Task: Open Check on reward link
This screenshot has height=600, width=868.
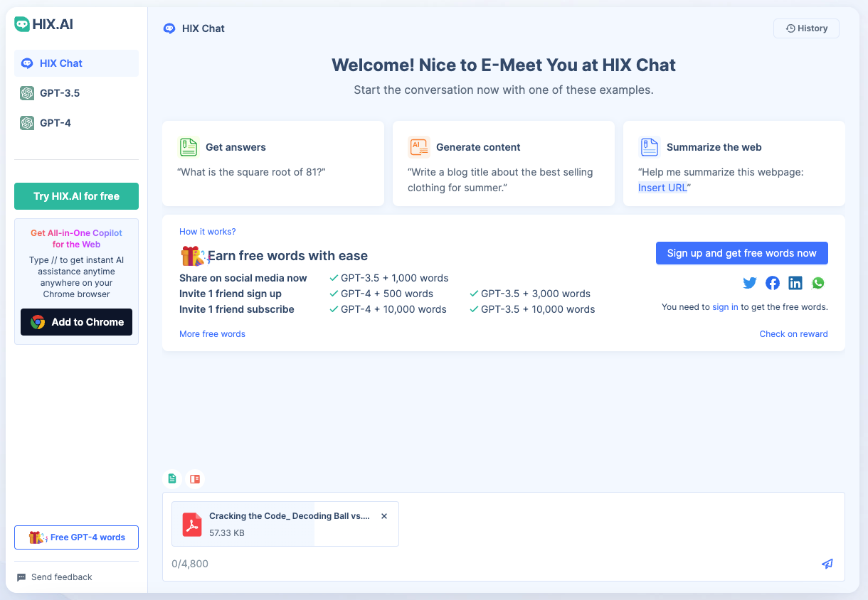Action: pos(793,334)
